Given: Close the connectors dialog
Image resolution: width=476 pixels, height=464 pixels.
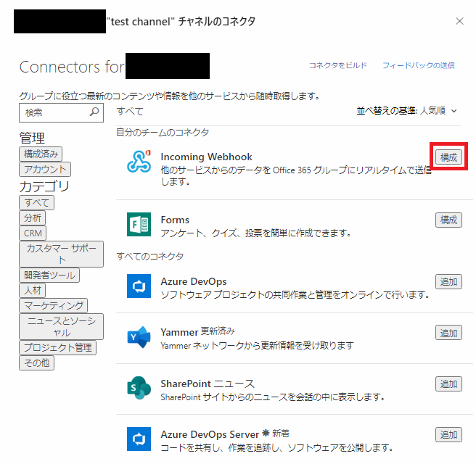Looking at the screenshot, I should [459, 21].
